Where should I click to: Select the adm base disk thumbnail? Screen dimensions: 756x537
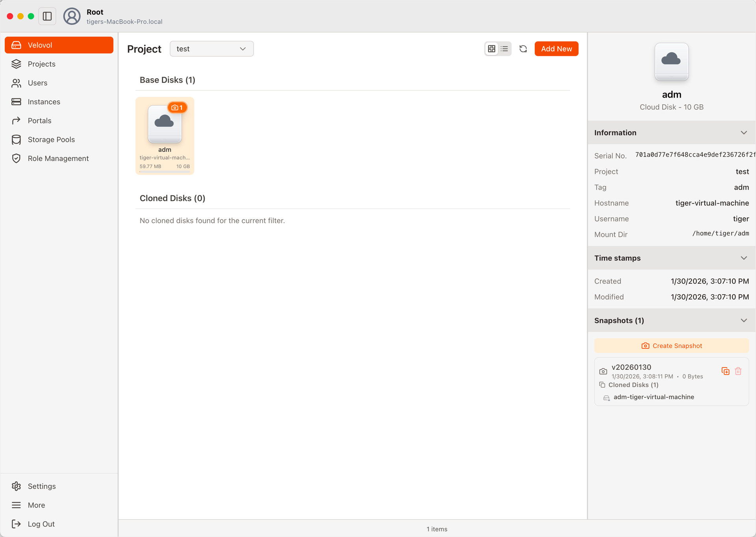tap(165, 124)
